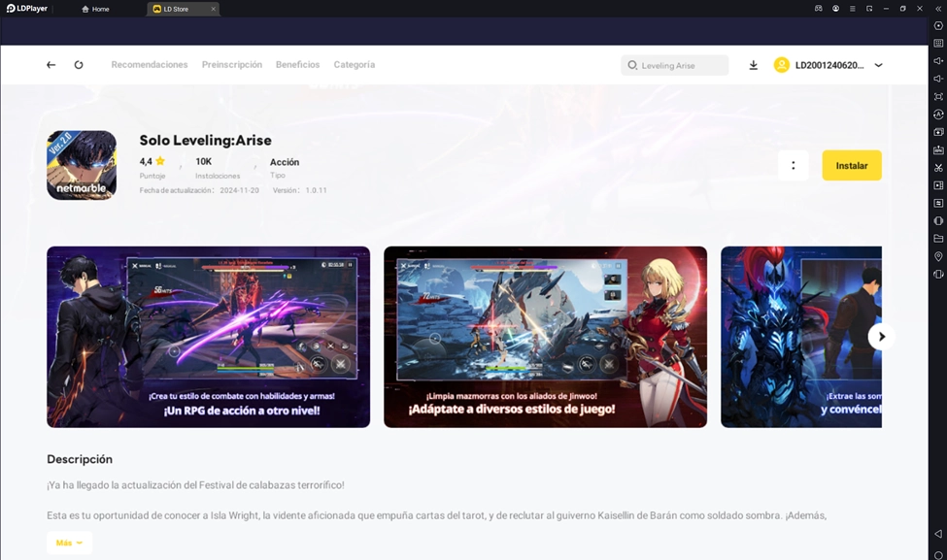Open the first combat-style screenshot

point(209,337)
